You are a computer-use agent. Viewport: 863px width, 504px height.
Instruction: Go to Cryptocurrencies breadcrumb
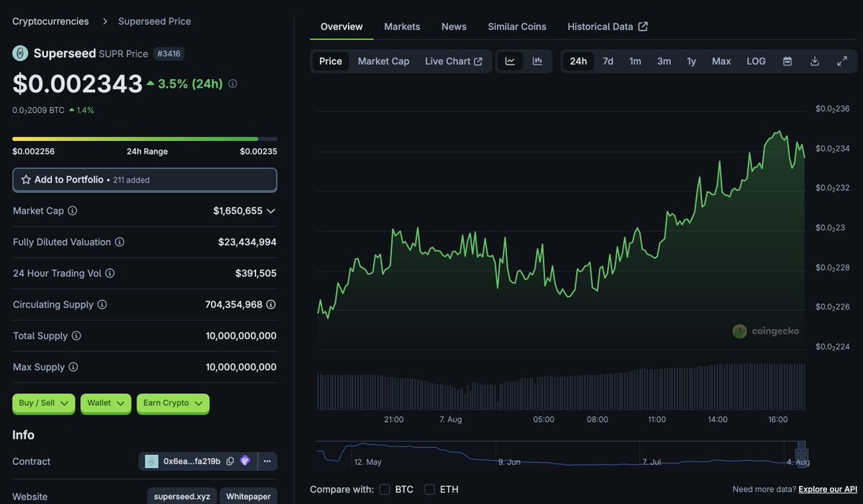[x=50, y=22]
